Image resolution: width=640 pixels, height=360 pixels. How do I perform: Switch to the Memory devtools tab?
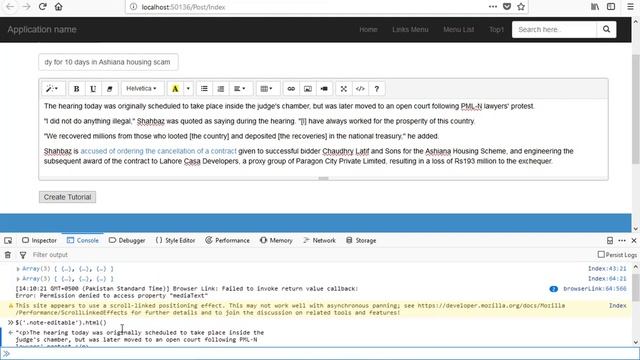pos(276,240)
